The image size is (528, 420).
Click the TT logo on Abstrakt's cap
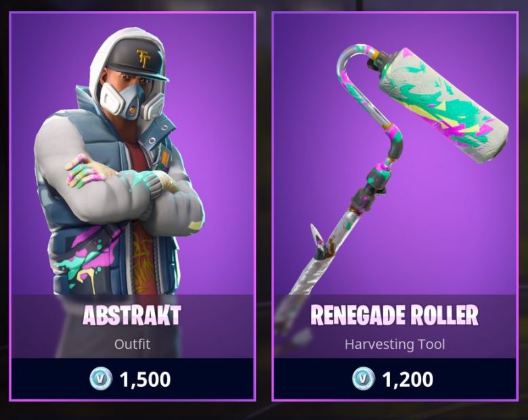click(x=144, y=58)
